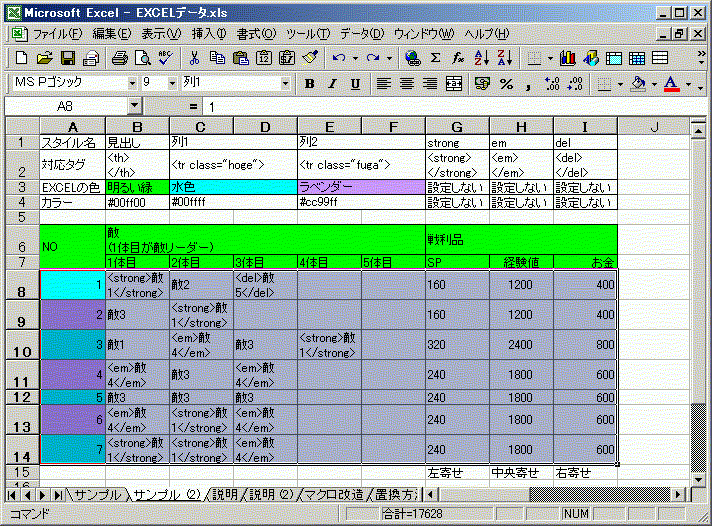Expand the Name Box dropdown

tap(134, 106)
